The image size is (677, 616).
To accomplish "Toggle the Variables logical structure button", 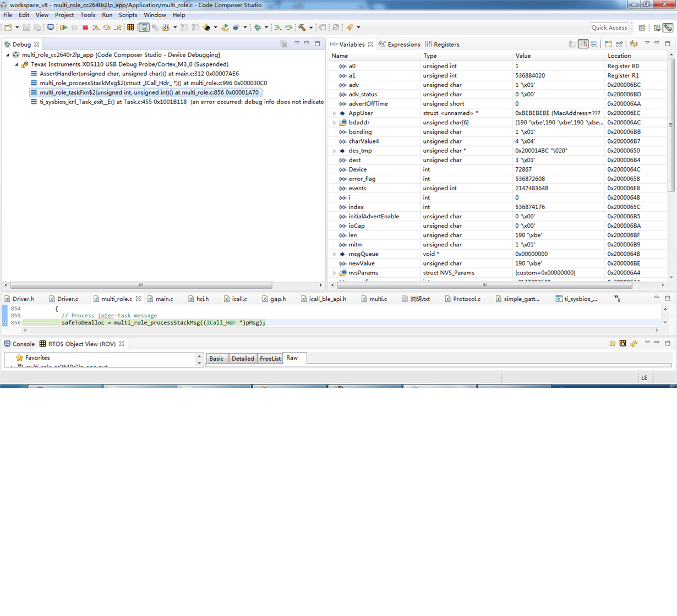I will click(583, 44).
